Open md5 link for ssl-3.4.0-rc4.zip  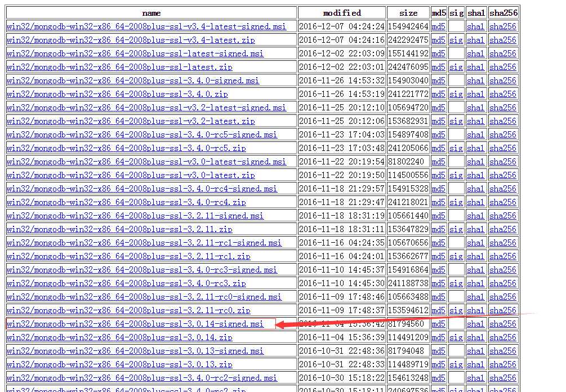pyautogui.click(x=439, y=203)
